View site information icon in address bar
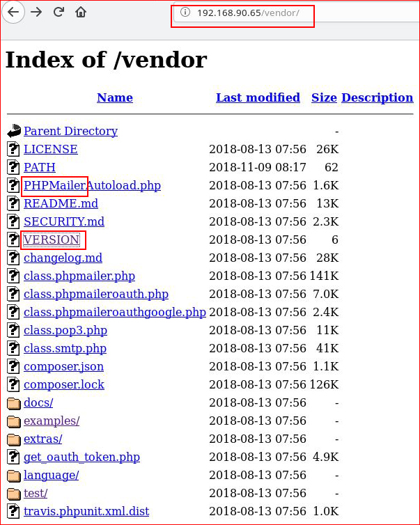Image resolution: width=420 pixels, height=525 pixels. (185, 13)
